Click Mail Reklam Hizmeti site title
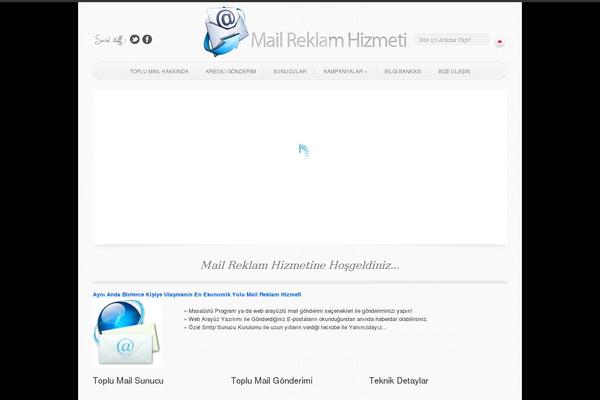This screenshot has height=400, width=600. [x=328, y=40]
